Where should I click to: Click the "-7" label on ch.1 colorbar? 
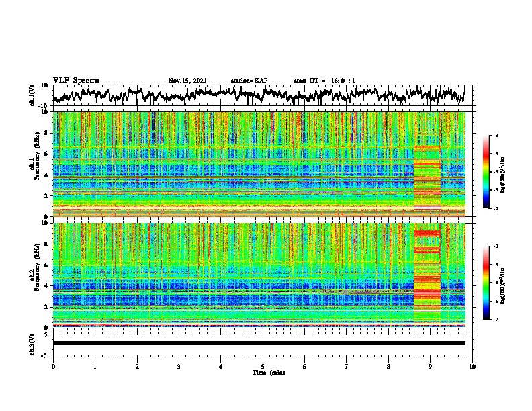point(496,208)
